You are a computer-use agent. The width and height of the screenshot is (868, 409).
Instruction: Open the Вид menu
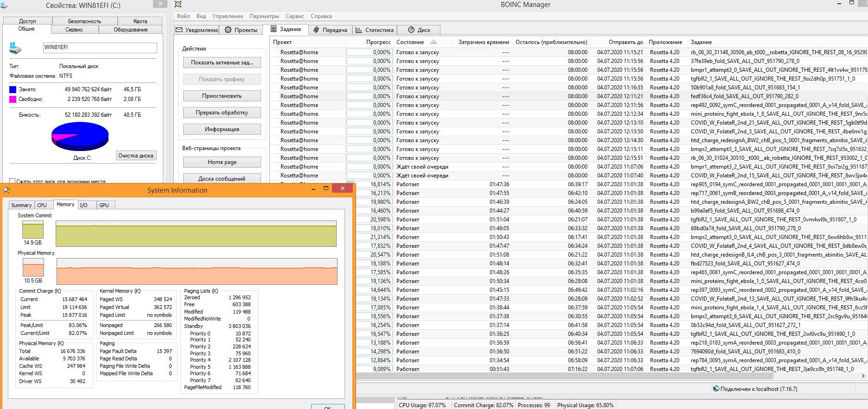tap(201, 16)
